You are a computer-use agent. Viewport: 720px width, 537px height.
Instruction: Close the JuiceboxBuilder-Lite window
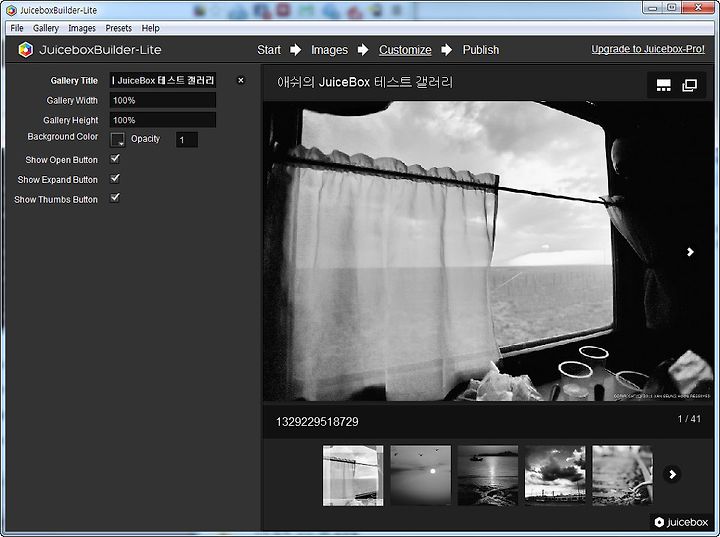click(x=698, y=8)
